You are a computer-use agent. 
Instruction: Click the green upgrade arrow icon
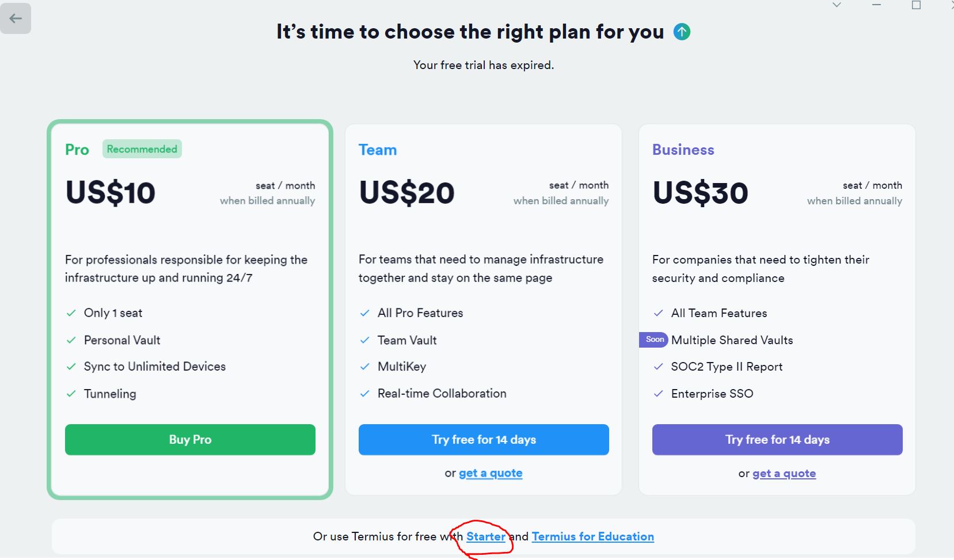tap(682, 32)
